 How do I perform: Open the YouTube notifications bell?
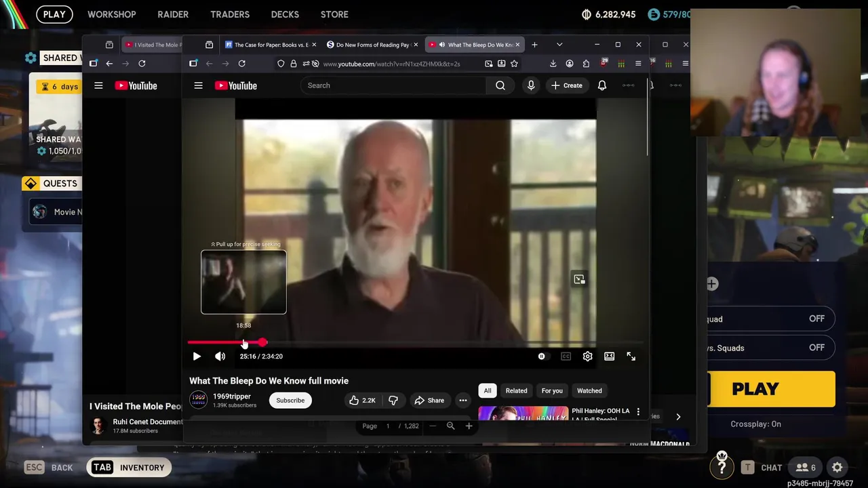point(602,85)
